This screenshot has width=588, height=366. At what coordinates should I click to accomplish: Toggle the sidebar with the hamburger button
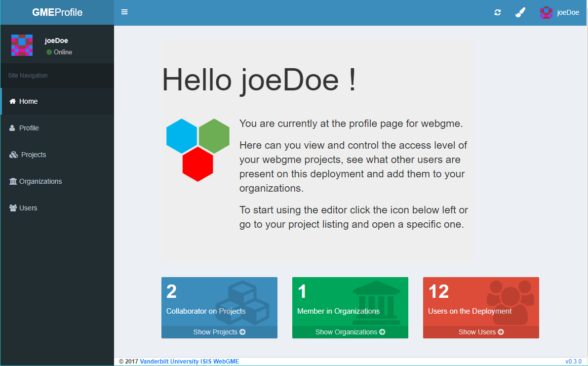pyautogui.click(x=124, y=12)
